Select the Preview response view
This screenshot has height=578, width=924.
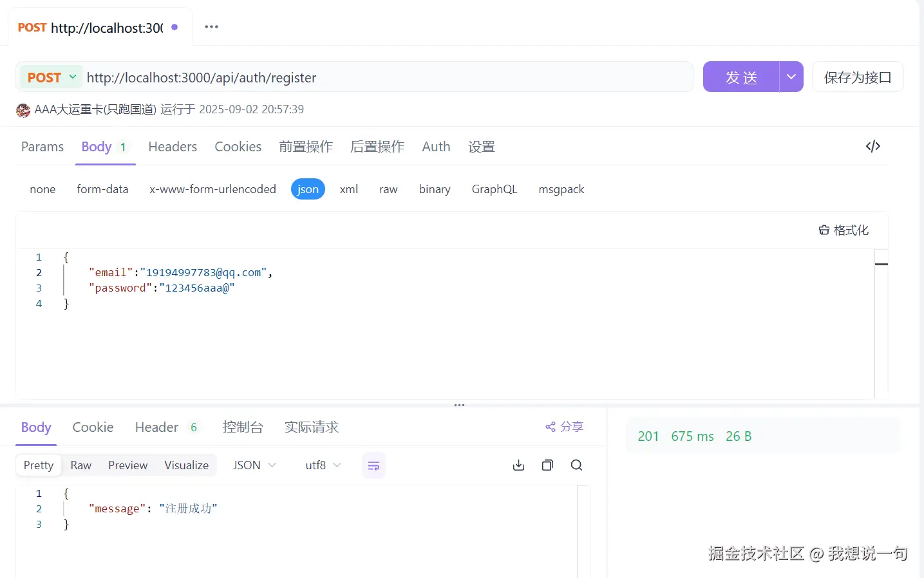pyautogui.click(x=128, y=465)
